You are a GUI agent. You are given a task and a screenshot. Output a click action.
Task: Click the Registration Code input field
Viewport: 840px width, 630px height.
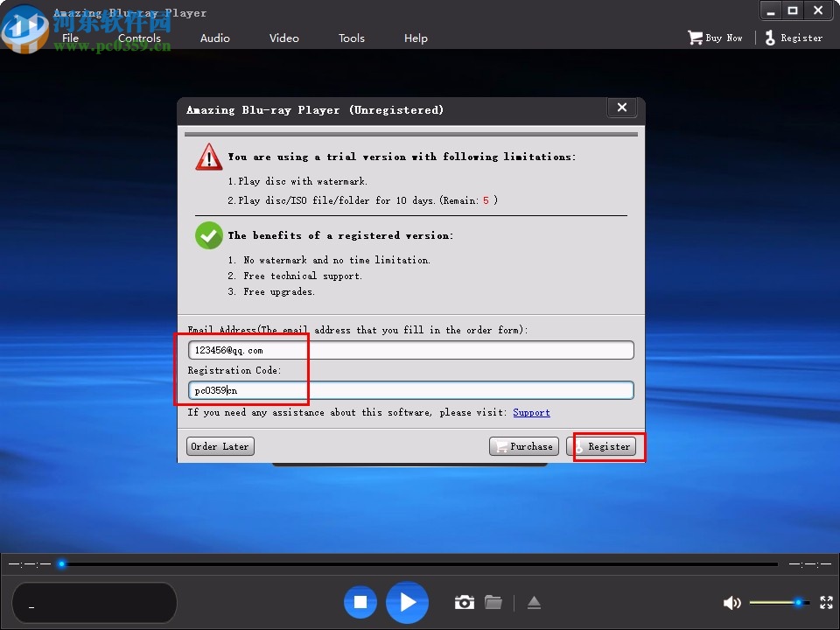411,390
